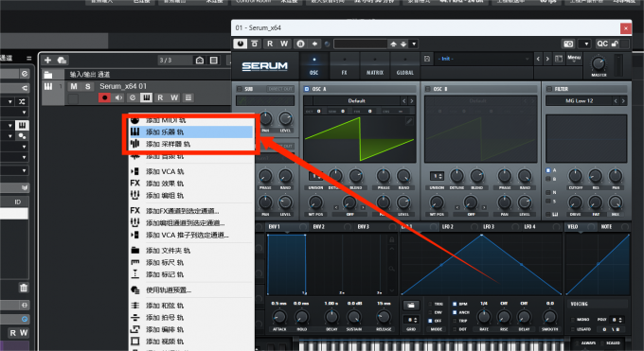Click the track list find tracks icon
644x351 pixels.
(x=200, y=61)
